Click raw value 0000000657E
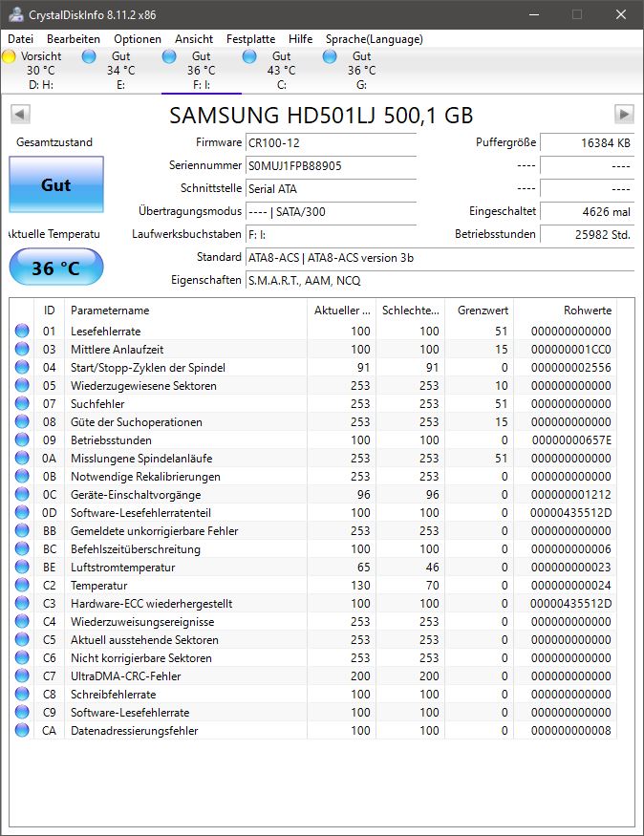This screenshot has height=836, width=644. (x=571, y=439)
